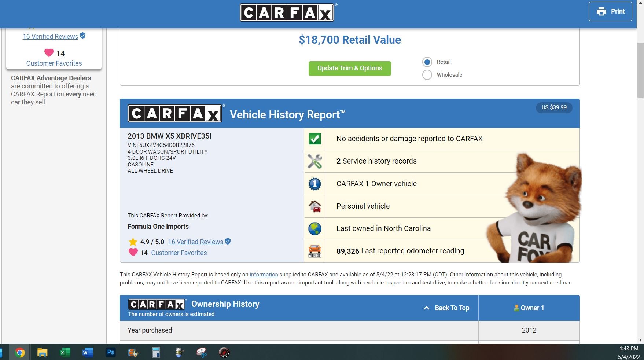
Task: Open Photoshop from taskbar
Action: [x=110, y=353]
